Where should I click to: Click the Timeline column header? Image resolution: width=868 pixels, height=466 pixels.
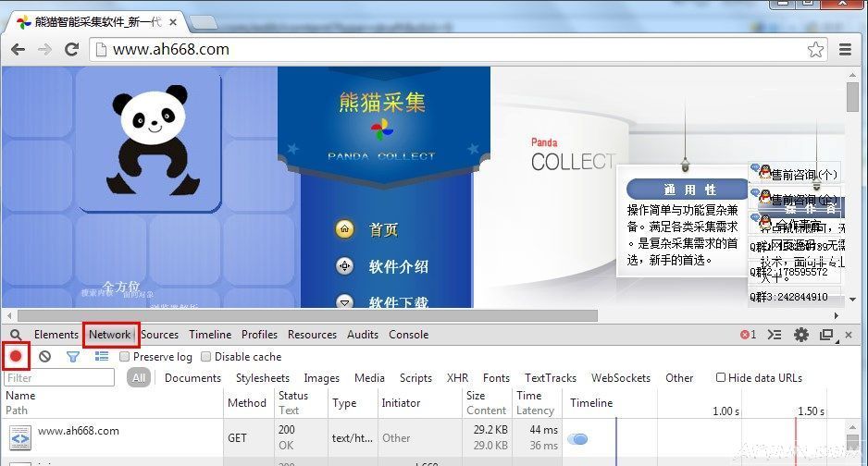[x=591, y=403]
